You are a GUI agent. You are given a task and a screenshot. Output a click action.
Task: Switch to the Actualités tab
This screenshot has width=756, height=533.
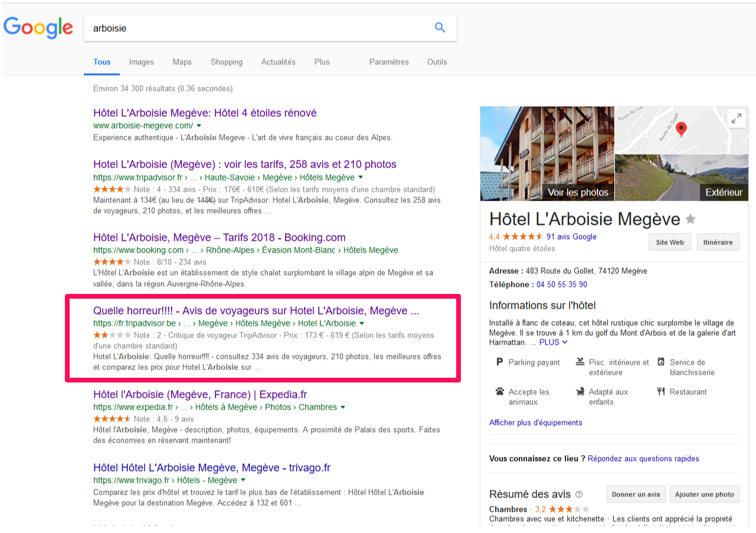[x=279, y=62]
